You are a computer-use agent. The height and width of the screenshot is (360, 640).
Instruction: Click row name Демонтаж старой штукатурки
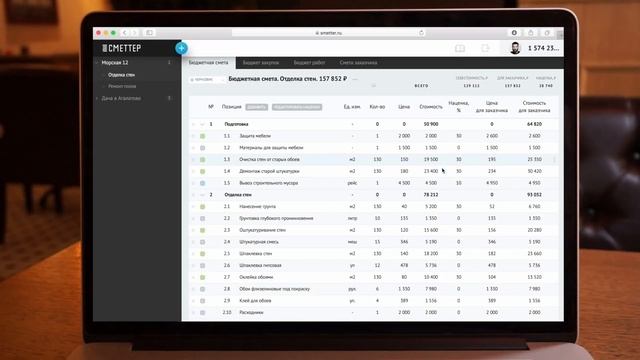click(269, 171)
